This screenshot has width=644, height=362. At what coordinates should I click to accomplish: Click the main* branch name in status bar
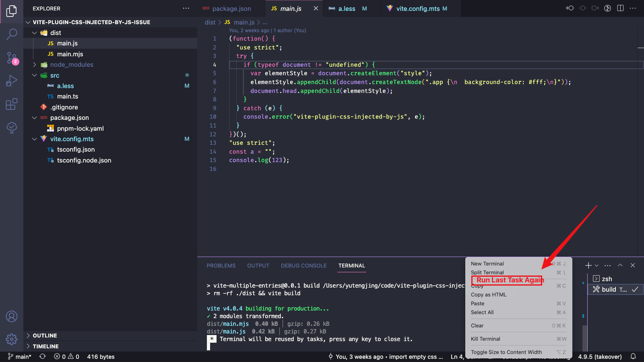20,356
